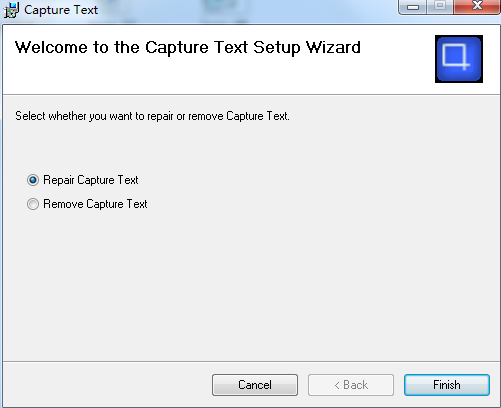Image resolution: width=501 pixels, height=408 pixels.
Task: Click the "Remove Capture Text" option label
Action: [95, 204]
